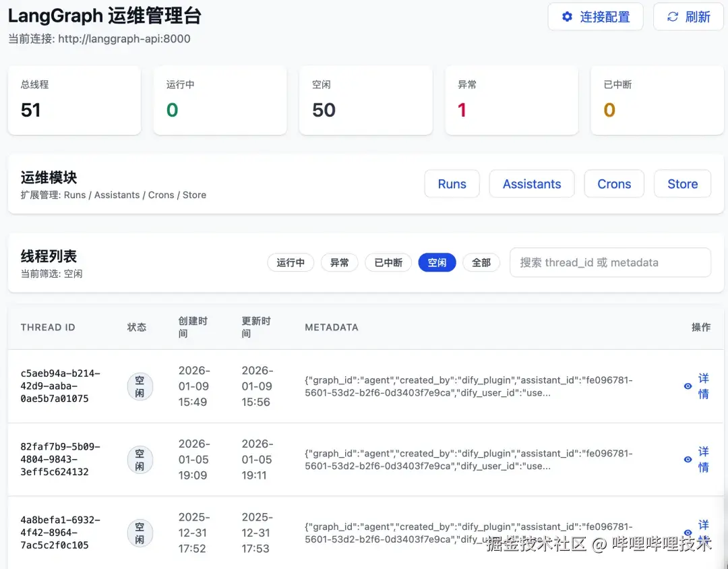728x569 pixels.
Task: Switch filter to 已中断 threads
Action: 388,262
